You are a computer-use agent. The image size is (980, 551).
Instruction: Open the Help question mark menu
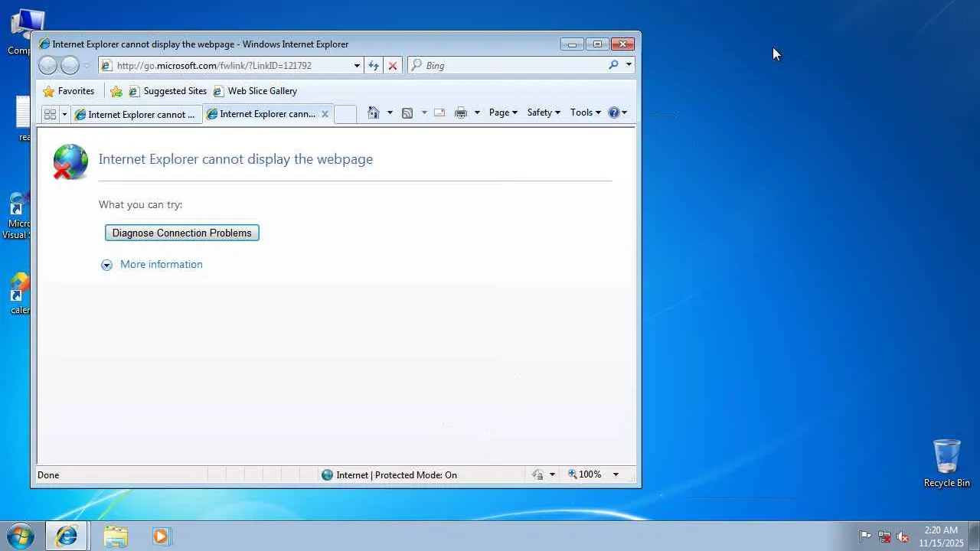(617, 112)
